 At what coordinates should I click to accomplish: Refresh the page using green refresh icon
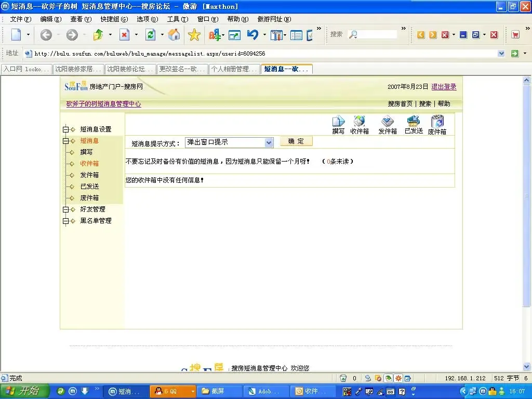pyautogui.click(x=150, y=35)
